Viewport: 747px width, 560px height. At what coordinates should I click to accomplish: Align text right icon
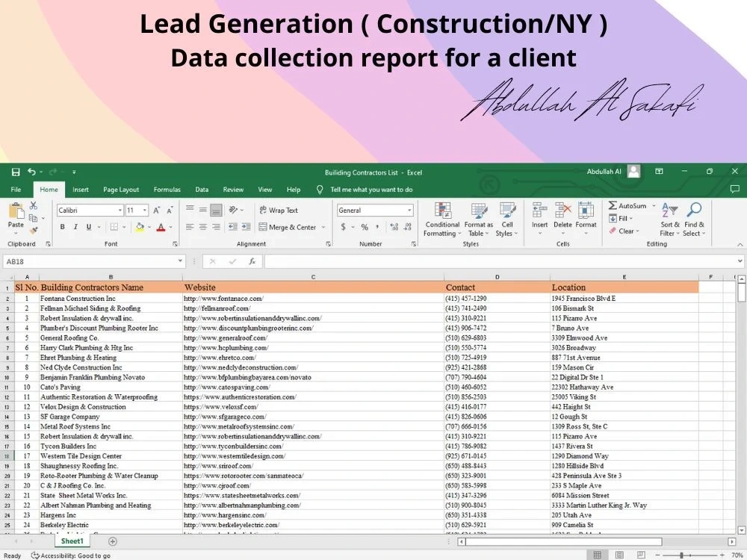[x=217, y=227]
